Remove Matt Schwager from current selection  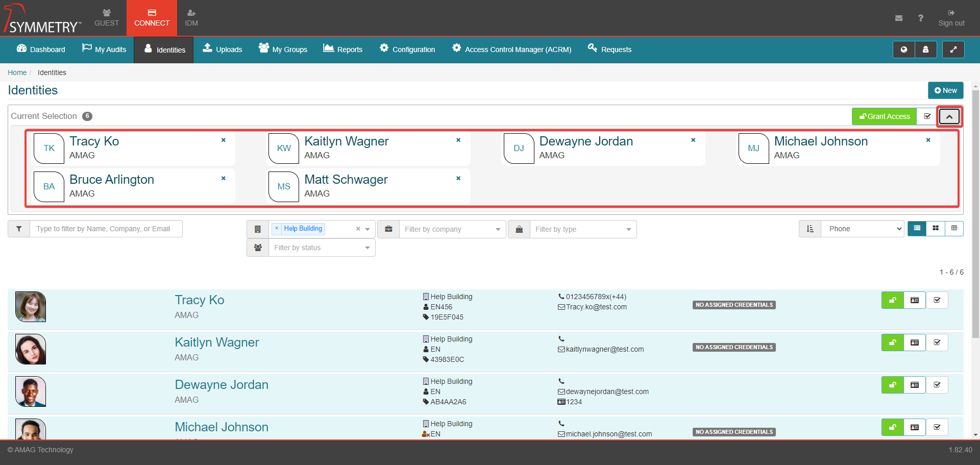click(458, 178)
